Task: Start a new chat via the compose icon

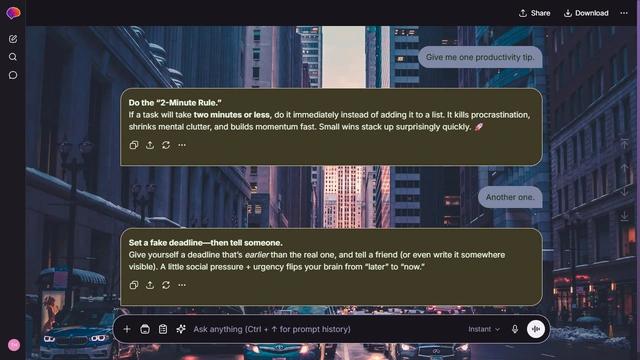Action: click(13, 39)
